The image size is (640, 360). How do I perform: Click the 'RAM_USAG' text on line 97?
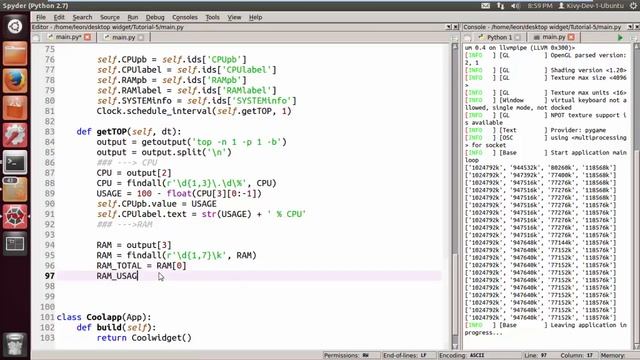coord(117,276)
